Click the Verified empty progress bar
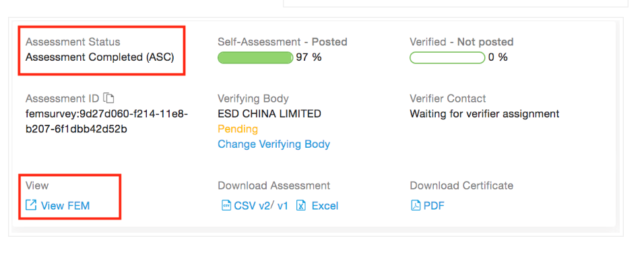 447,57
